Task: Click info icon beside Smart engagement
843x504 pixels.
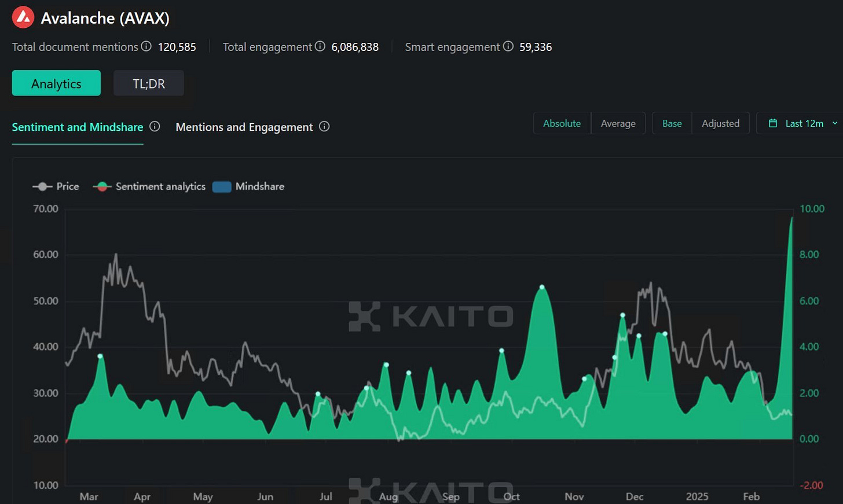Action: pos(508,46)
